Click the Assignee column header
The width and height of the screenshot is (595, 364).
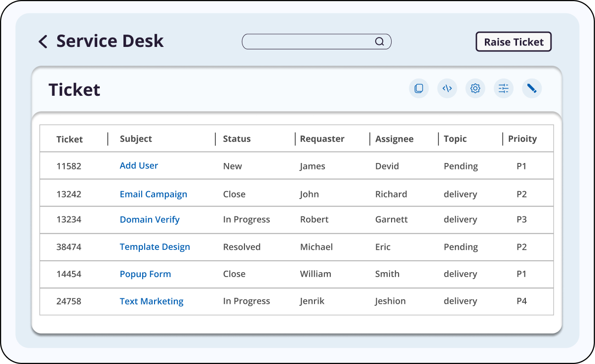pos(394,139)
